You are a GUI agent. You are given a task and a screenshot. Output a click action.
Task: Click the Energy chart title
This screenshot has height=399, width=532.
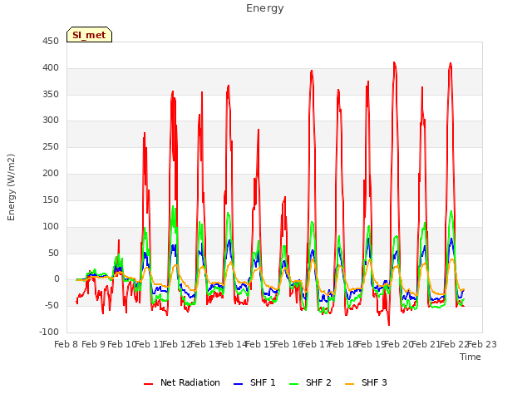[x=265, y=8]
